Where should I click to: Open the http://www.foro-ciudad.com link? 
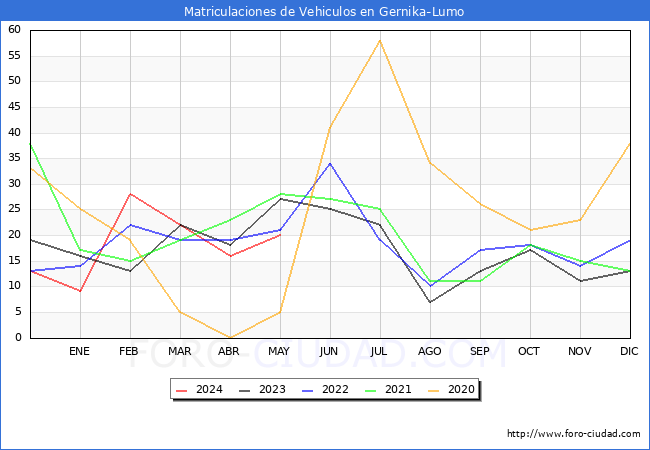click(x=574, y=434)
